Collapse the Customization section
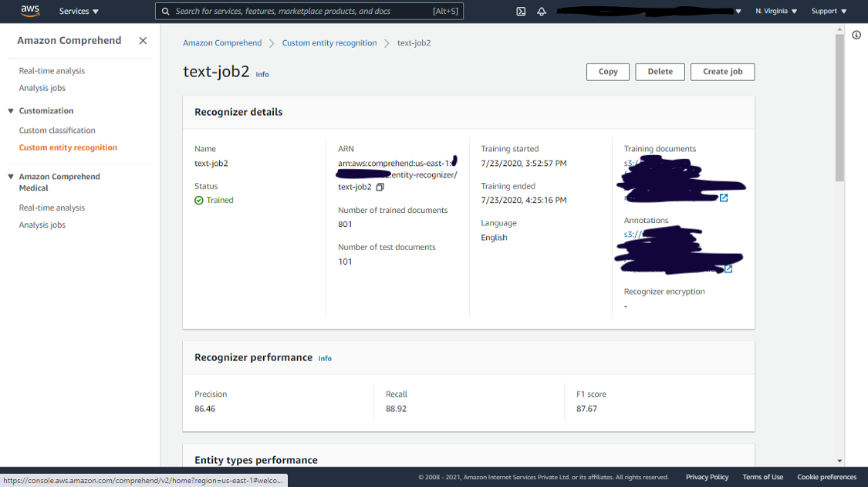Viewport: 868px width, 487px height. [11, 111]
